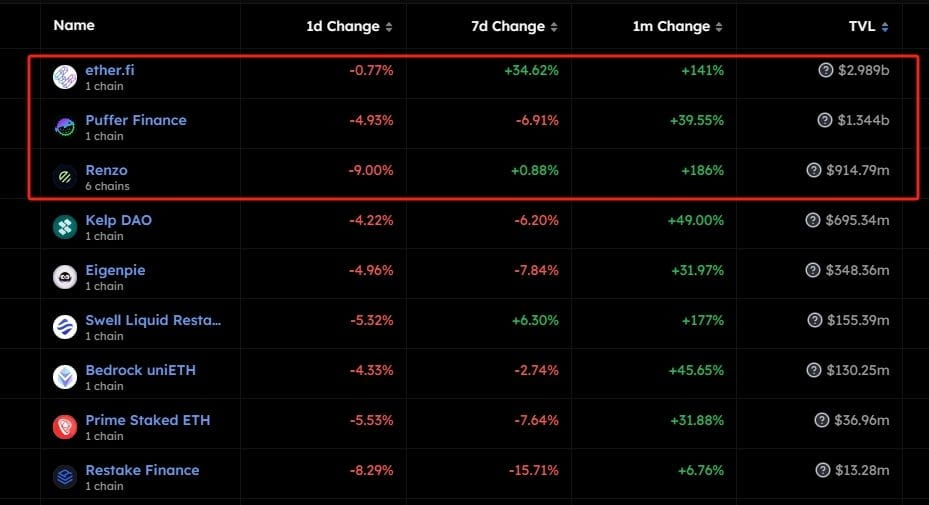Image resolution: width=929 pixels, height=505 pixels.
Task: Sort table by TVL column
Action: tap(867, 27)
